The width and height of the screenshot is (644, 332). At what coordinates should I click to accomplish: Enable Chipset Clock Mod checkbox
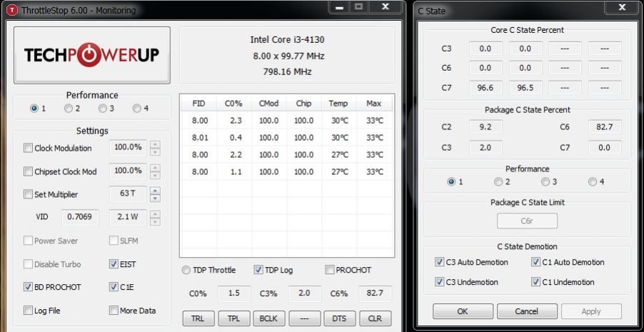[x=28, y=171]
